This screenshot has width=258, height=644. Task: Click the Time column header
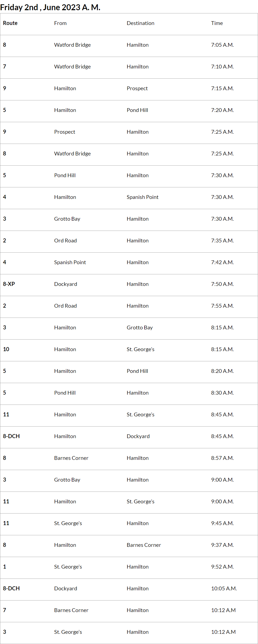point(217,23)
